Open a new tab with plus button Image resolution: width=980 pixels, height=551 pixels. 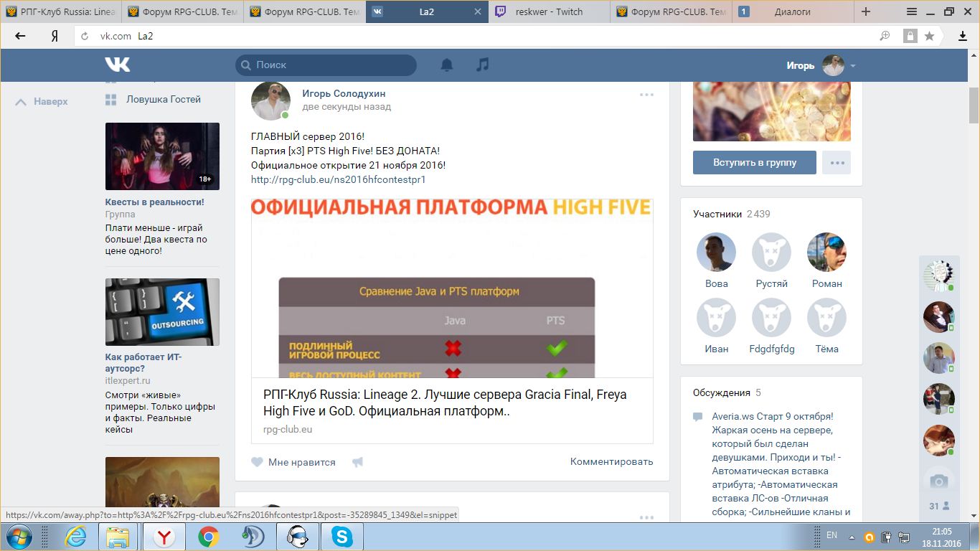(x=866, y=11)
